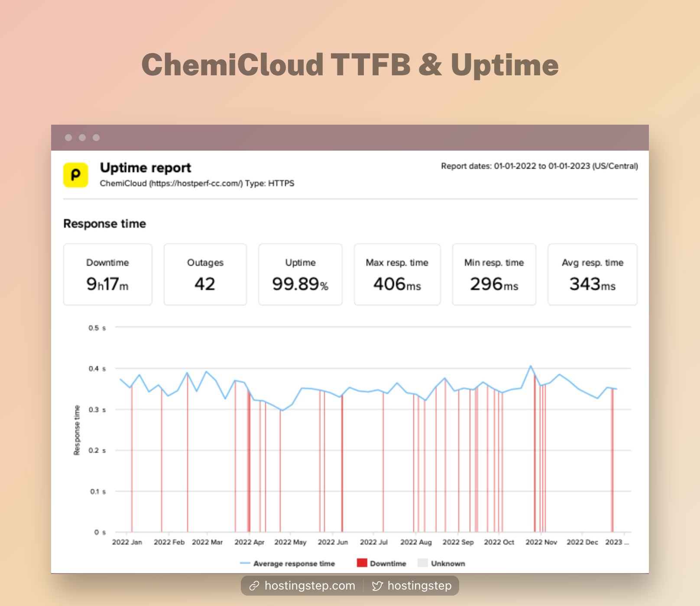Screen dimensions: 700x606
Task: Click the first gray window control dot
Action: pyautogui.click(x=68, y=138)
